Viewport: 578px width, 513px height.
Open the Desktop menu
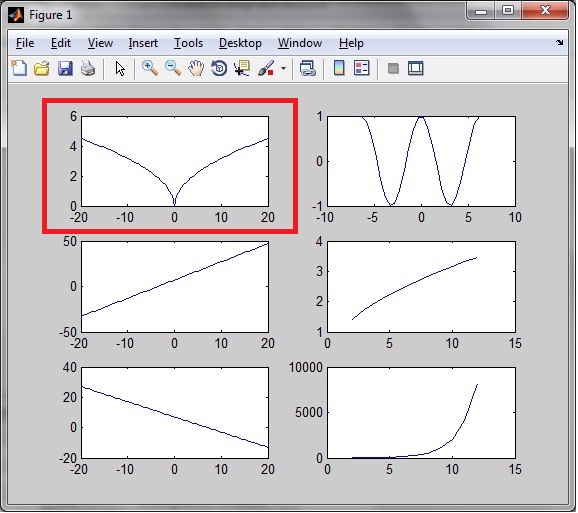click(240, 43)
